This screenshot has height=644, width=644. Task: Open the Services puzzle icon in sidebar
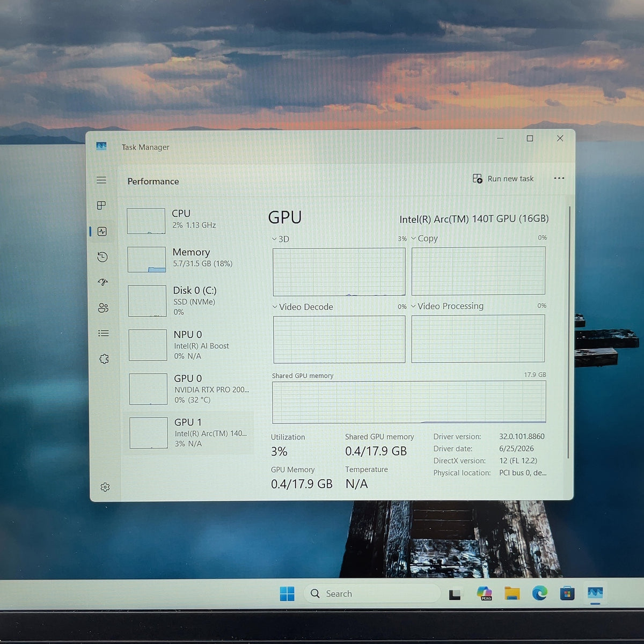point(104,359)
